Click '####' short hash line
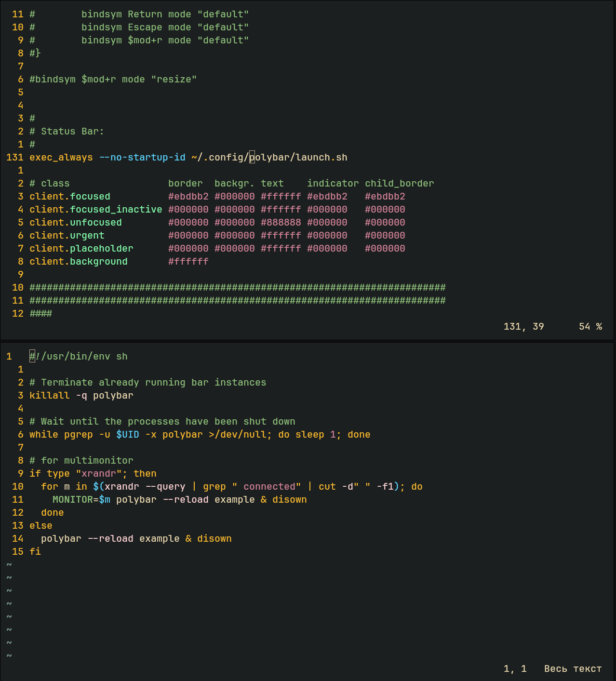This screenshot has height=681, width=616. [41, 314]
